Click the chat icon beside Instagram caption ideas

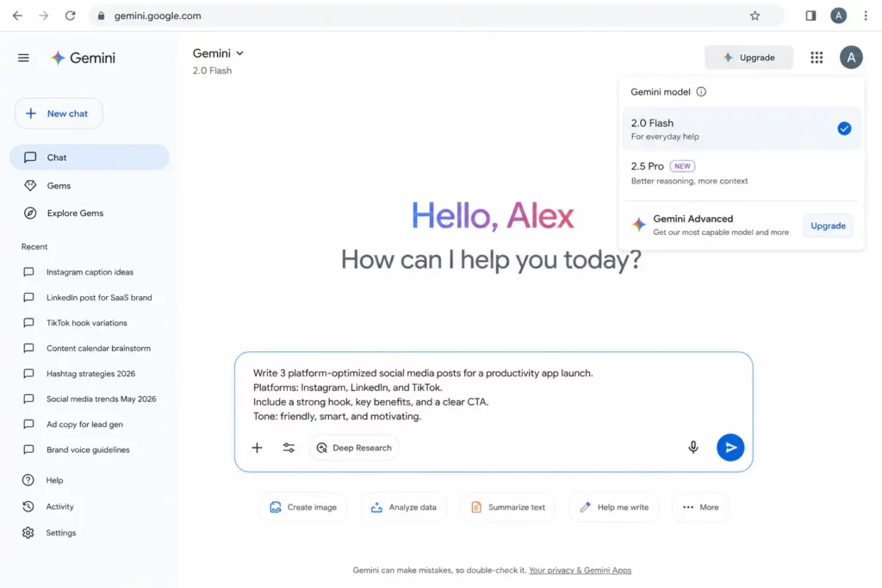(28, 272)
